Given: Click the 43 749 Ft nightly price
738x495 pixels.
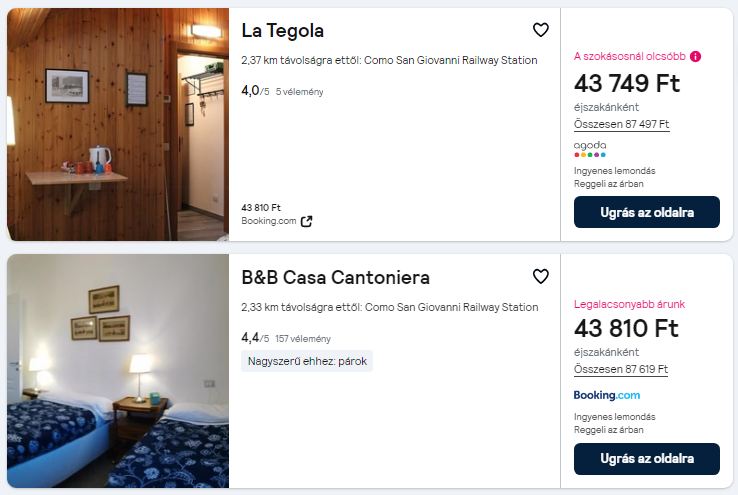Looking at the screenshot, I should click(627, 83).
